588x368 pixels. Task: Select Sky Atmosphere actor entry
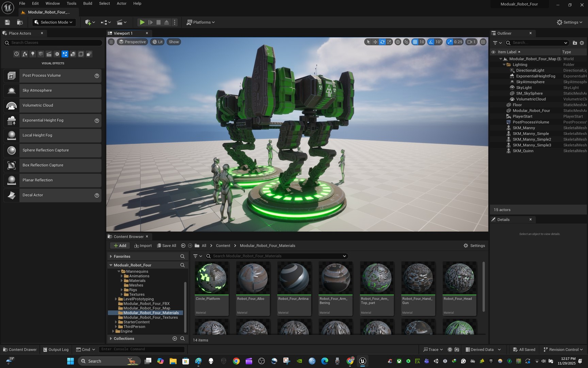52,91
